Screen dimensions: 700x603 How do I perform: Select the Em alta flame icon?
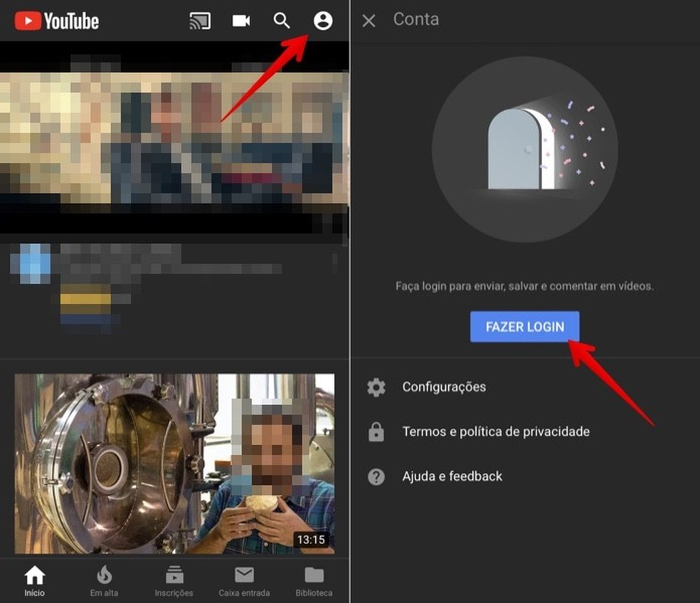click(104, 576)
